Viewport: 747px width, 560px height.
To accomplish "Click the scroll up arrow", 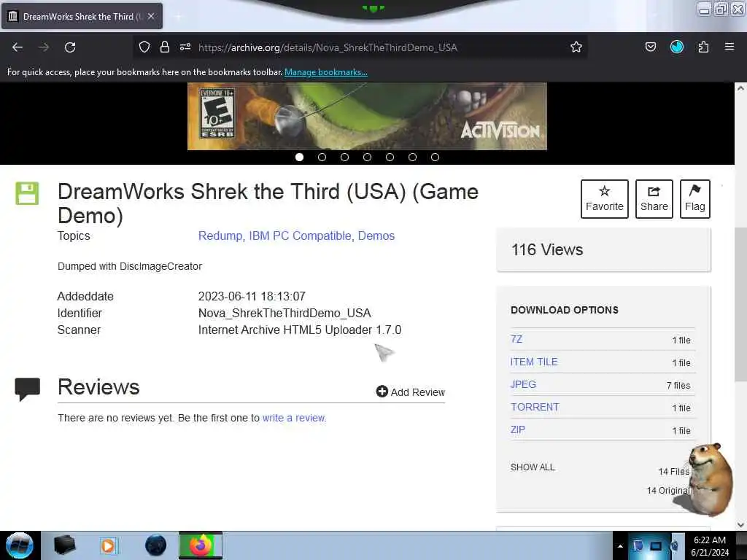I will click(740, 88).
